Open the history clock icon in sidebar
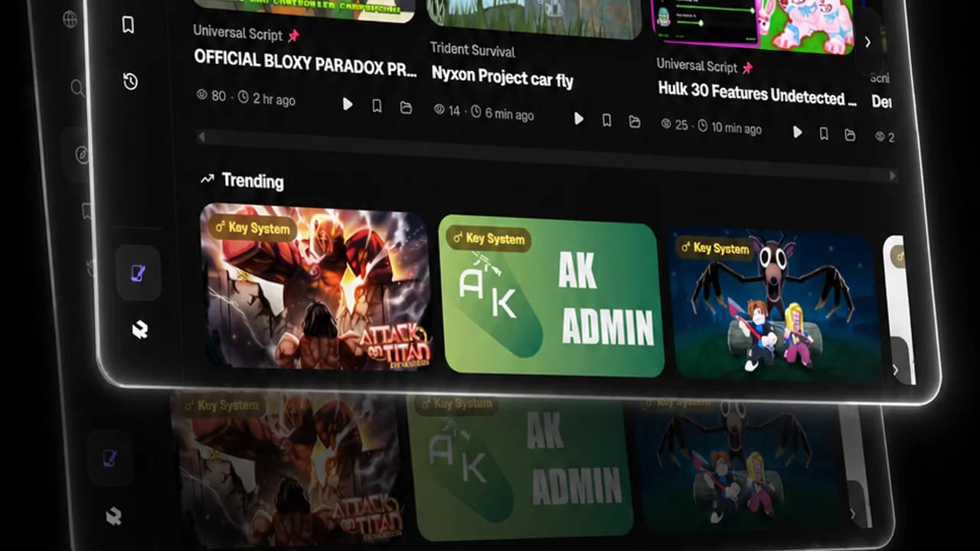This screenshot has width=980, height=551. point(130,81)
